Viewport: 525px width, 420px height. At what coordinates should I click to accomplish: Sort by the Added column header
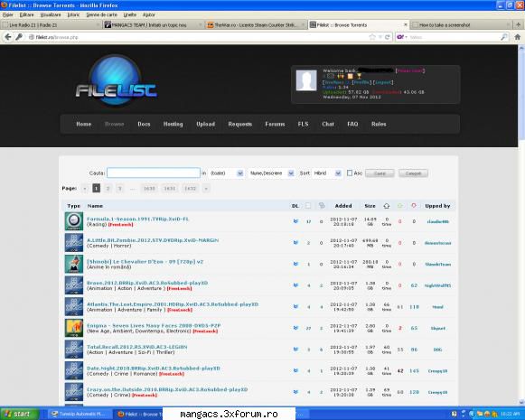343,206
